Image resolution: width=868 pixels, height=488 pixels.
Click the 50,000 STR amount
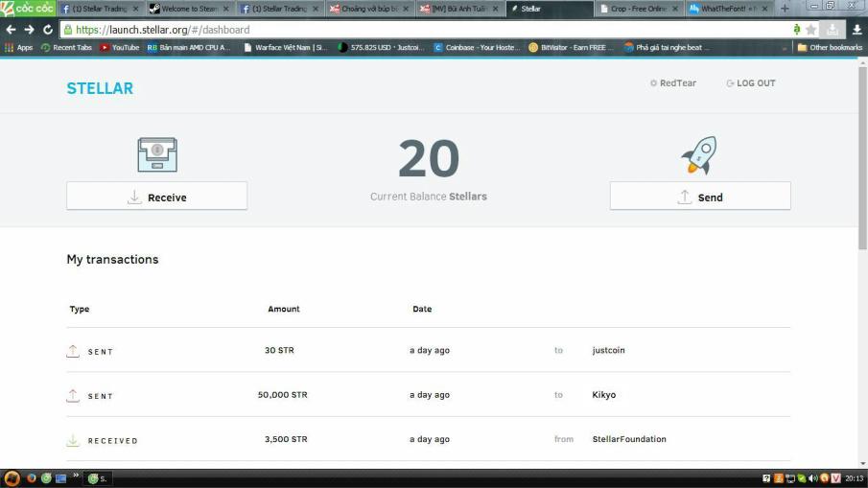[x=282, y=395]
